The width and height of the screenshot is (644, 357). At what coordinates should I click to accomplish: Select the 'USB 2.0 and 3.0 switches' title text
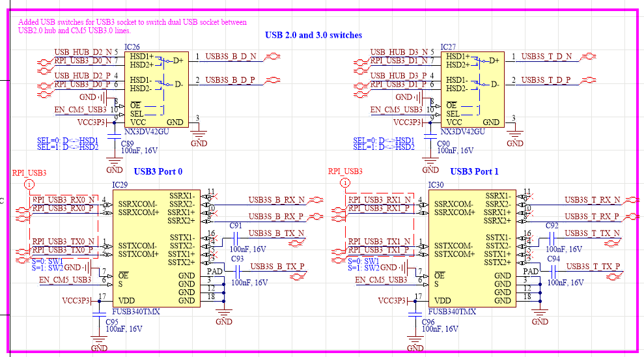[x=313, y=35]
